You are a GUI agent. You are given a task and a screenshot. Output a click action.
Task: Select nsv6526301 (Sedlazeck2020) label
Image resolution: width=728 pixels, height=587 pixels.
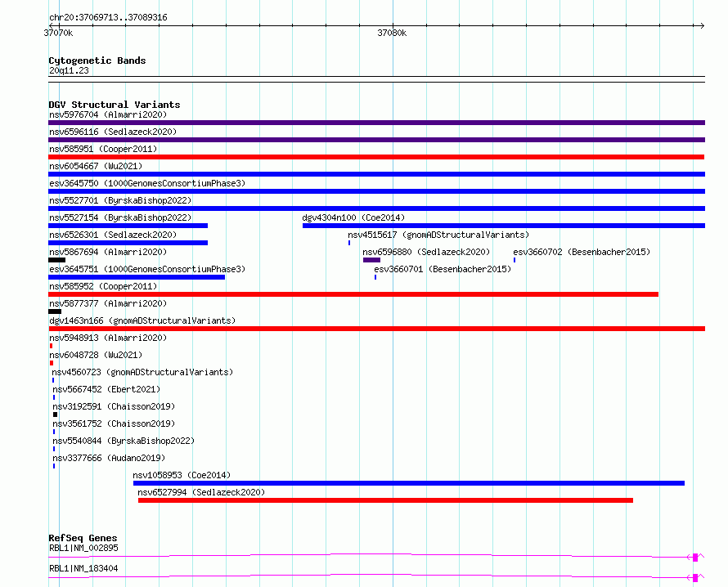[x=113, y=235]
